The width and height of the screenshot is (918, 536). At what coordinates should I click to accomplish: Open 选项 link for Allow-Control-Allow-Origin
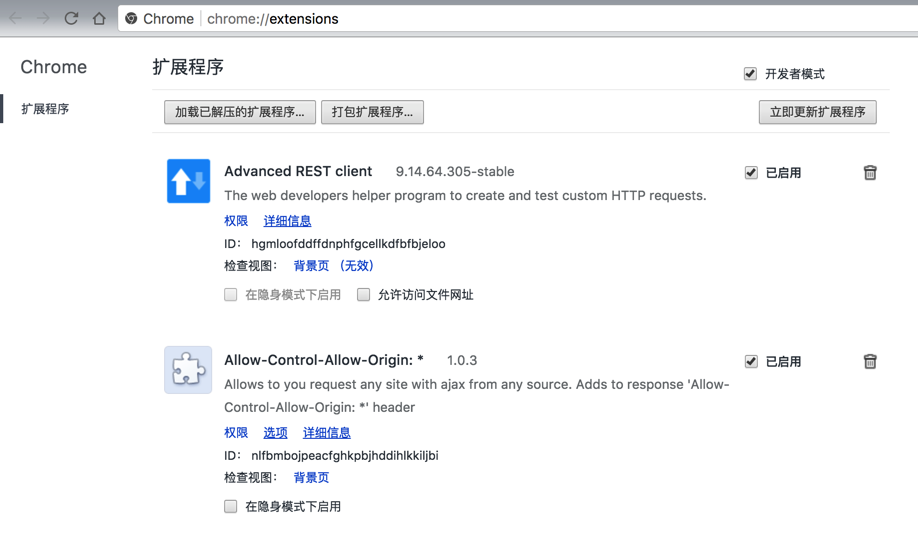pos(275,433)
